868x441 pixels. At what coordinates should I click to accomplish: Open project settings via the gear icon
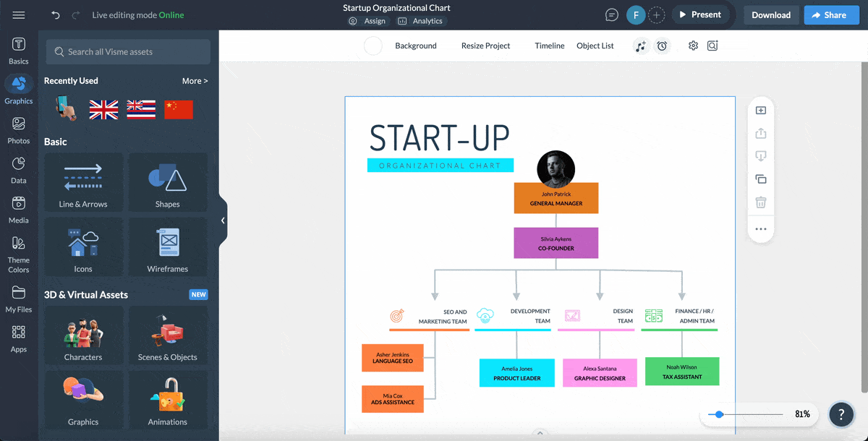[692, 46]
